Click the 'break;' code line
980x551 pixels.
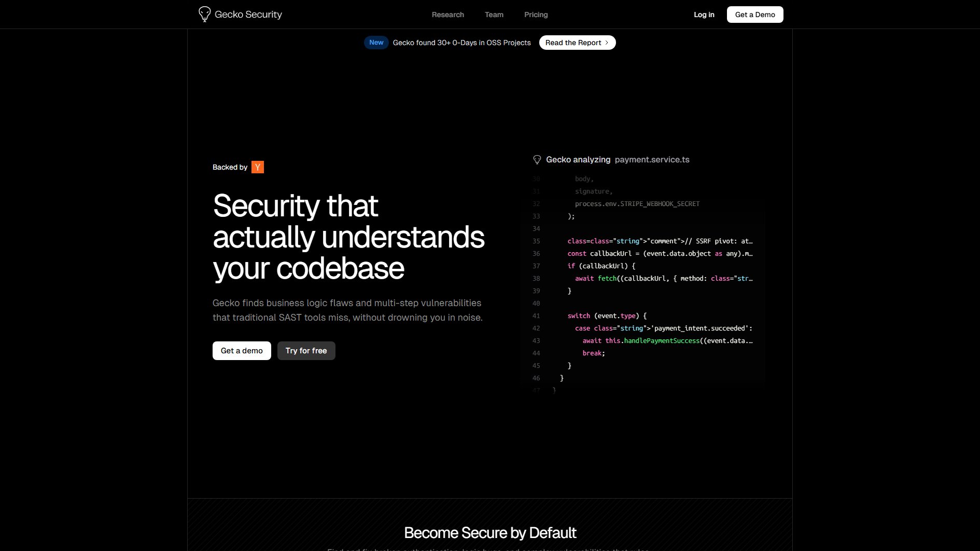point(594,353)
